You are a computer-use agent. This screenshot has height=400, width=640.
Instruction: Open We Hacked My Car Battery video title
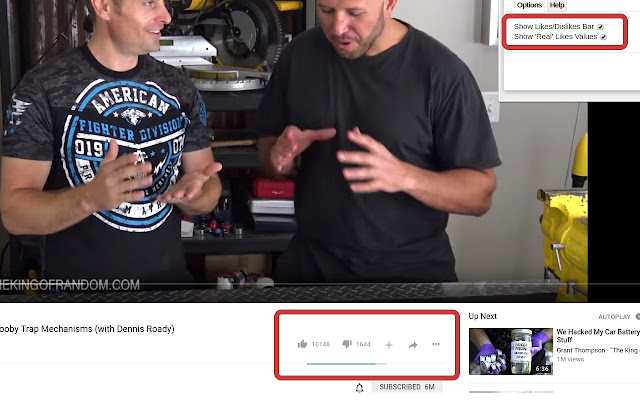point(598,336)
